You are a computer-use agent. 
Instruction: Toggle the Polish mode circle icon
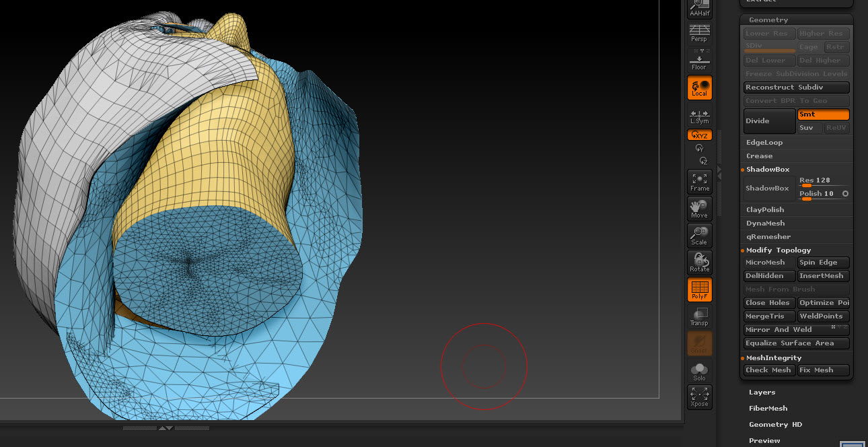click(846, 194)
